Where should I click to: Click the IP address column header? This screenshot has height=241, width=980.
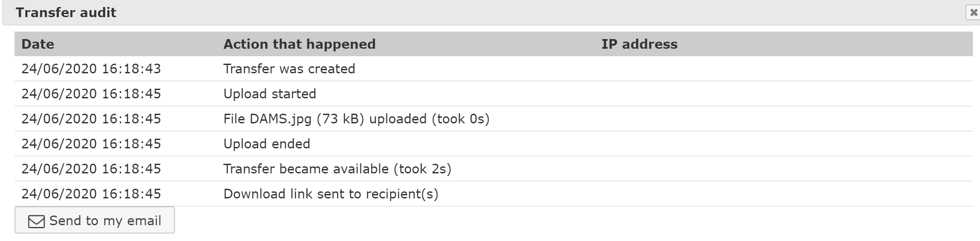pos(639,44)
